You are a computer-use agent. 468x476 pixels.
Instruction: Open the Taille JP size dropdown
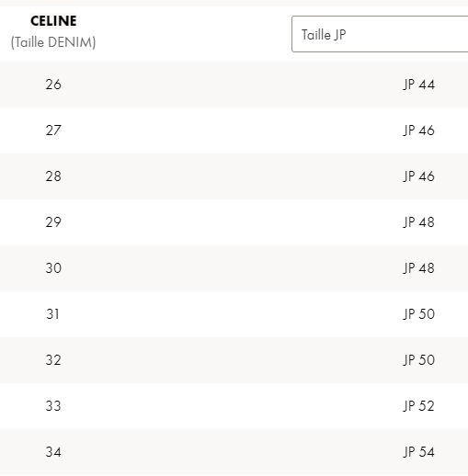[380, 34]
